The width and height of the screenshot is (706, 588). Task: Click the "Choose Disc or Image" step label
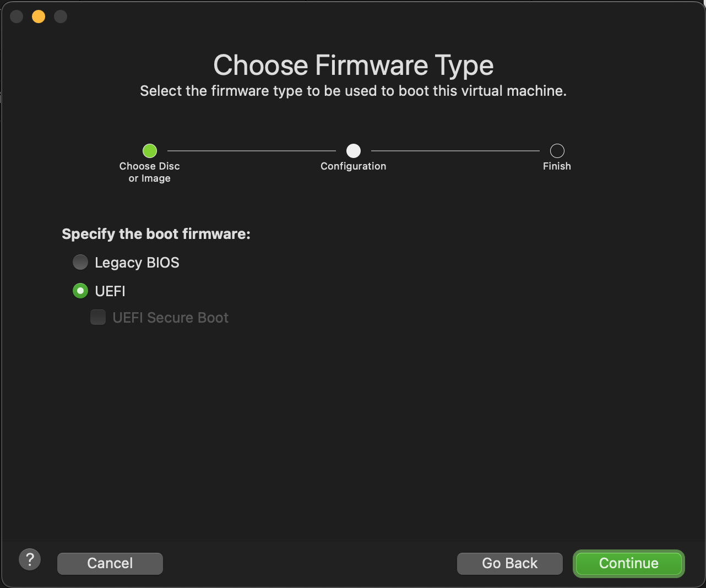click(x=150, y=172)
